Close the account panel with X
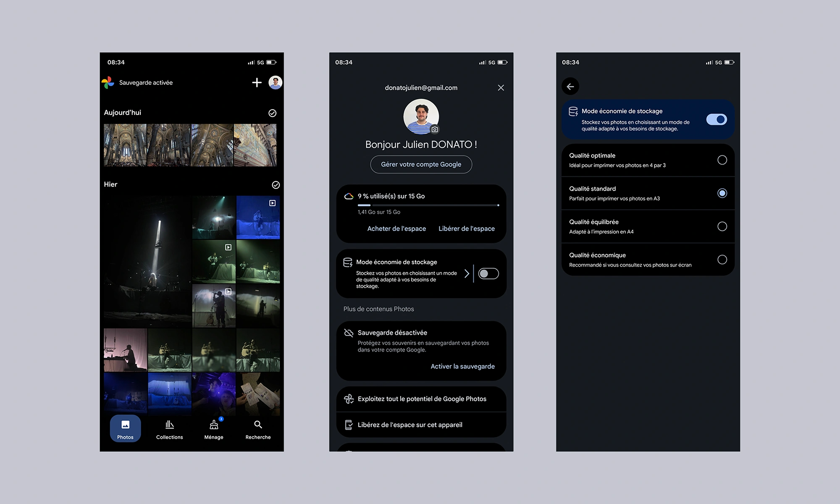The image size is (840, 504). pos(501,88)
